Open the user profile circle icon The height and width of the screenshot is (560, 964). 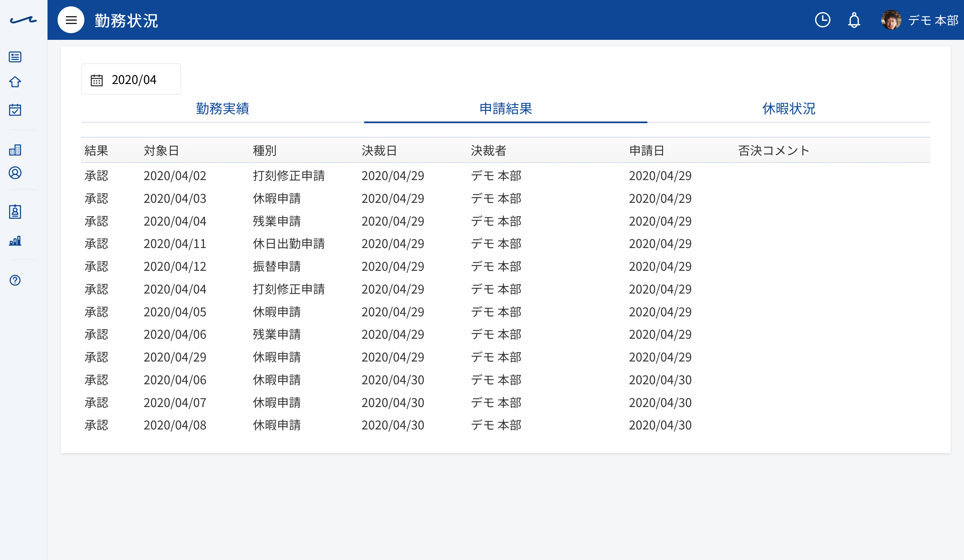pos(15,173)
